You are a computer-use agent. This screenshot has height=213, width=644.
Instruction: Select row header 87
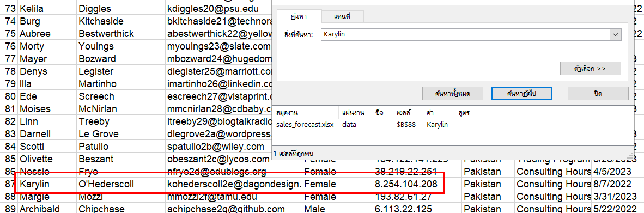coord(9,185)
